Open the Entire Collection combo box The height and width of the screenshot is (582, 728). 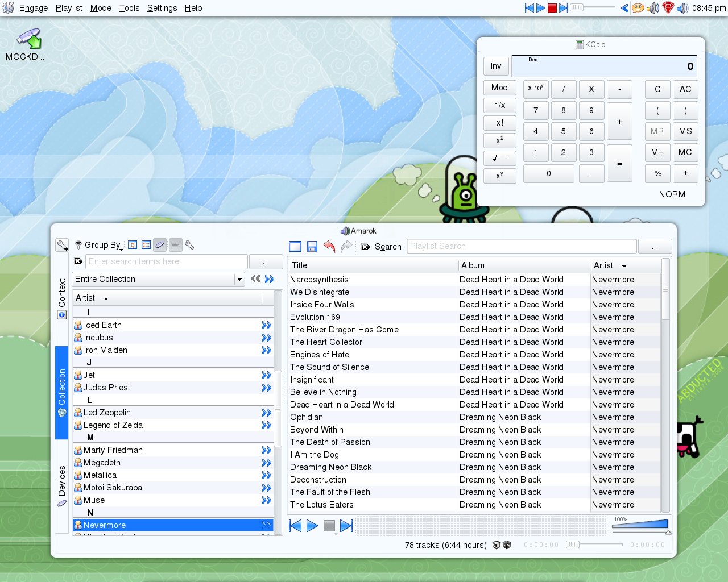[x=159, y=279]
